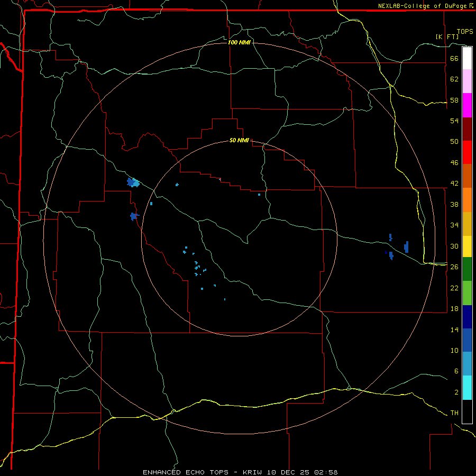Choose the light blue legend swatch
476x476 pixels.
[x=467, y=363]
